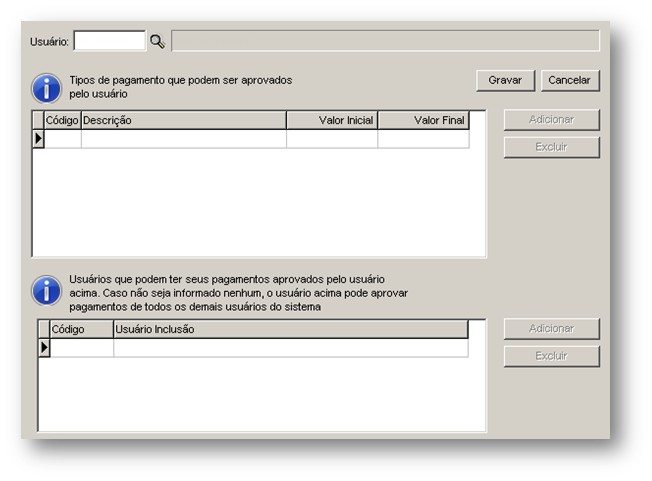Click the read-only user name field
Screen dimensions: 652x481
tap(385, 41)
